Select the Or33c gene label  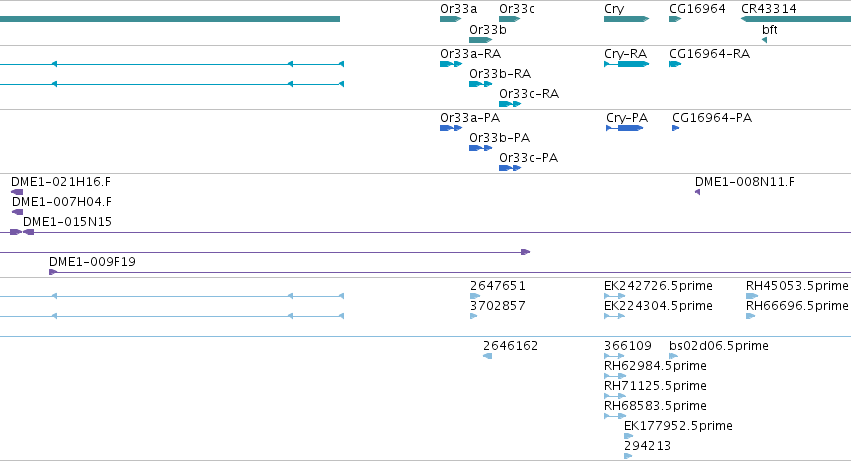tap(517, 9)
